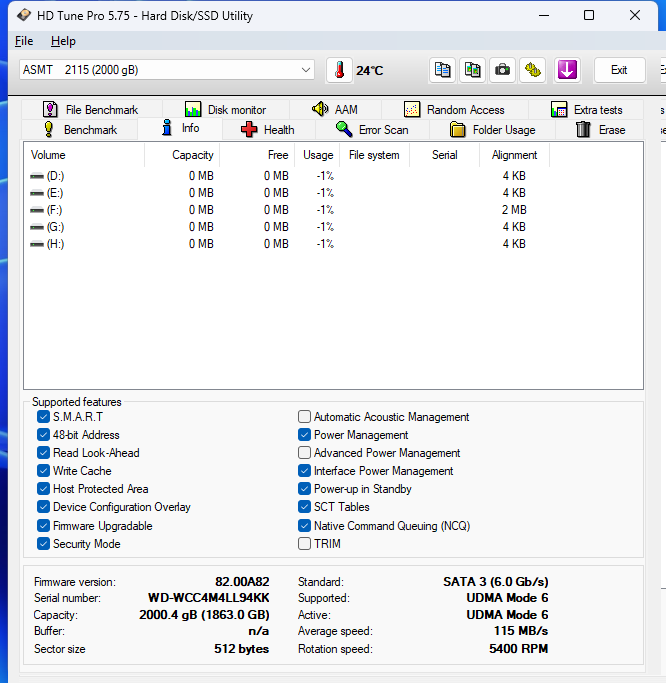Switch to the Erase tab
Image resolution: width=666 pixels, height=683 pixels.
click(x=600, y=130)
